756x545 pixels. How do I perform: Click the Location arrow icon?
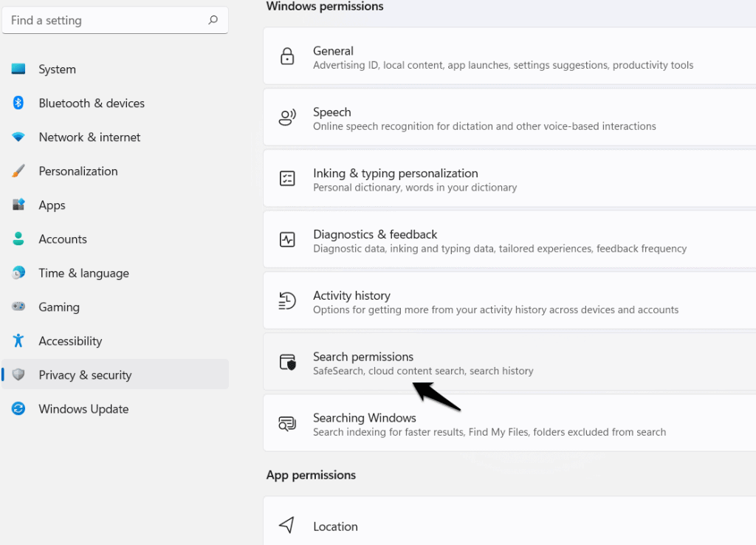click(287, 525)
